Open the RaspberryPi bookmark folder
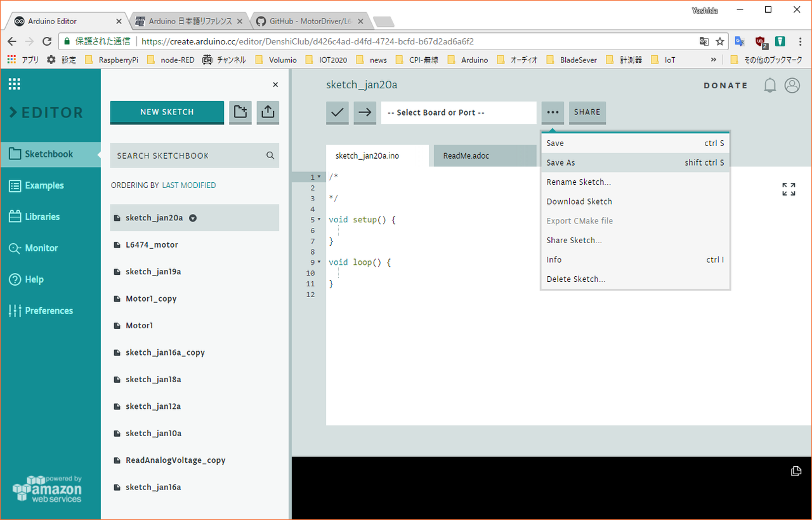Screen dimensions: 812x520 point(112,60)
